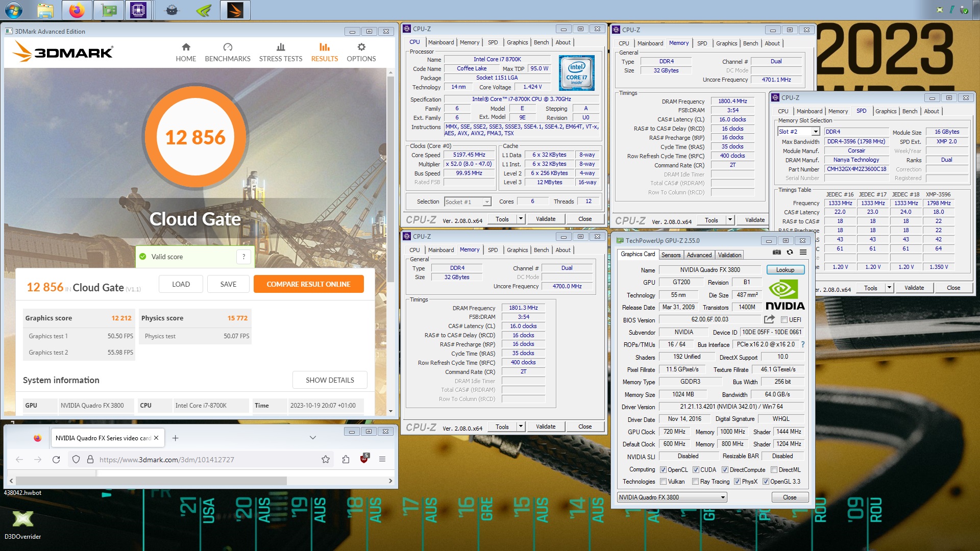Viewport: 980px width, 551px height.
Task: Expand the Tools arrow in the lower CPU-Z Memory window
Action: tap(521, 427)
